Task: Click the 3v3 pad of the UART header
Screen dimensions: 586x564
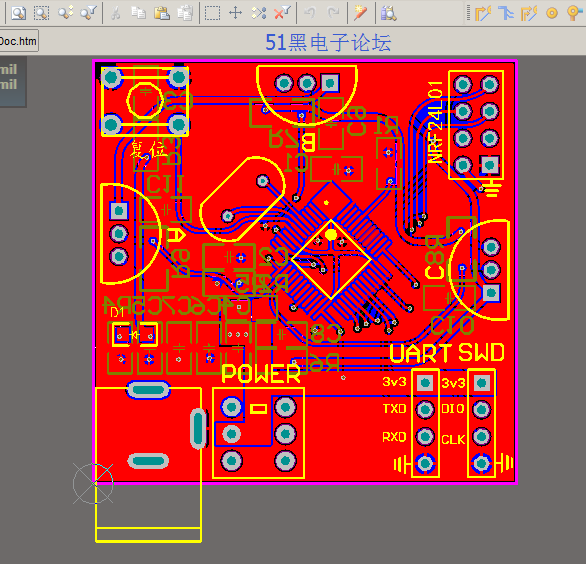Action: coord(425,382)
